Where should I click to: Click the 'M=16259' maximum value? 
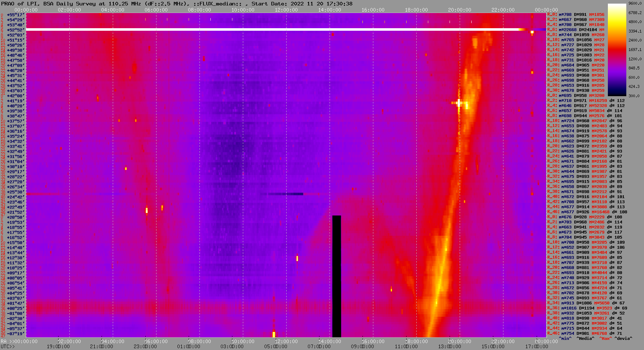point(598,101)
